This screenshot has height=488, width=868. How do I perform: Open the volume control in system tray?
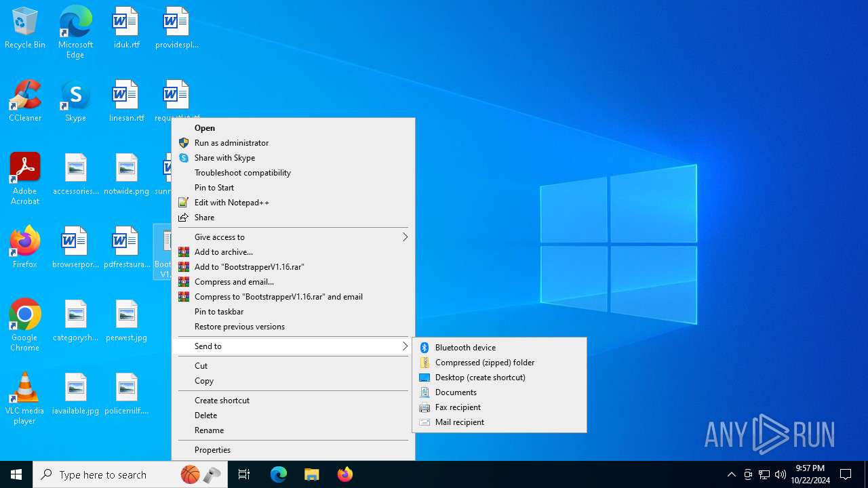click(781, 474)
